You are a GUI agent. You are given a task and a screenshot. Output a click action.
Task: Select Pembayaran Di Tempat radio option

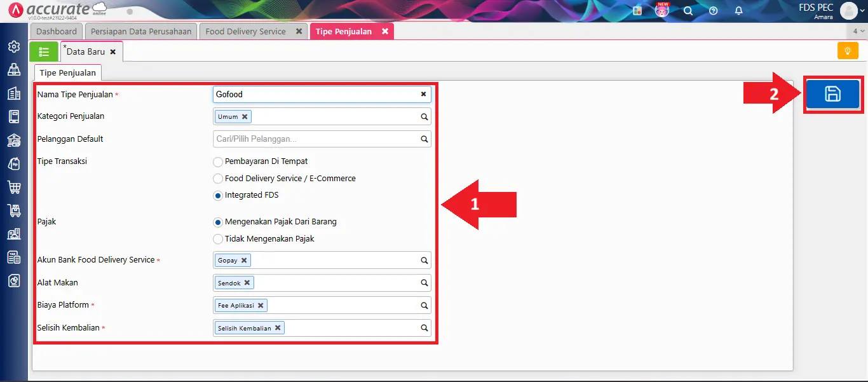coord(218,162)
